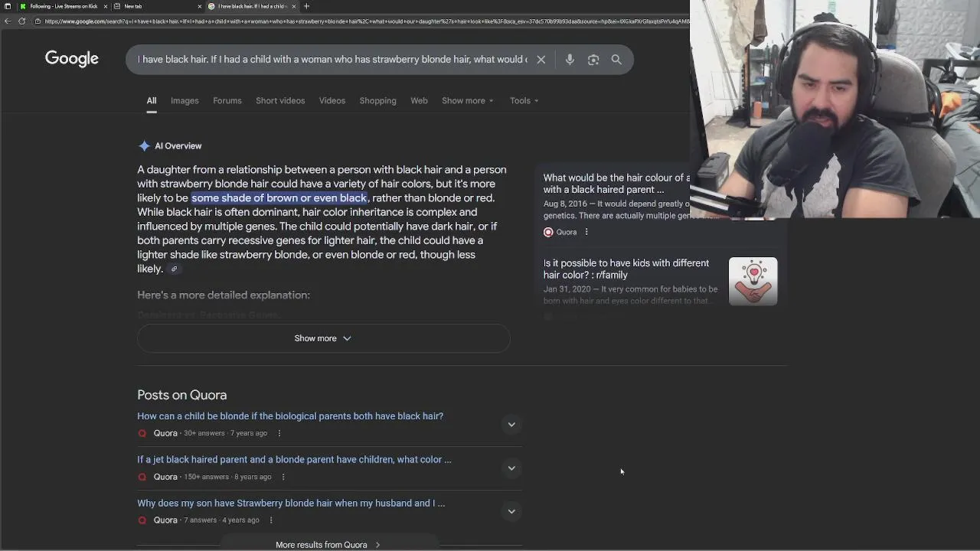Switch to the Web results tab

(x=419, y=101)
